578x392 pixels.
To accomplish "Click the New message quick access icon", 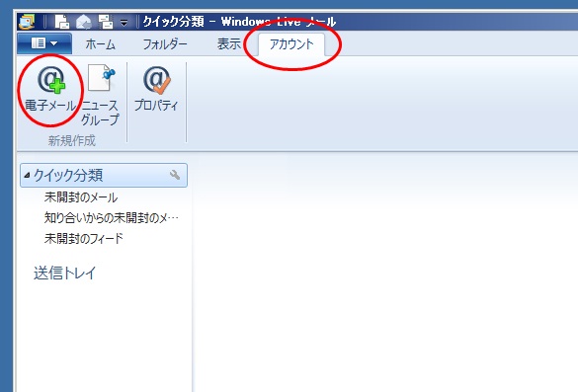I will [61, 22].
